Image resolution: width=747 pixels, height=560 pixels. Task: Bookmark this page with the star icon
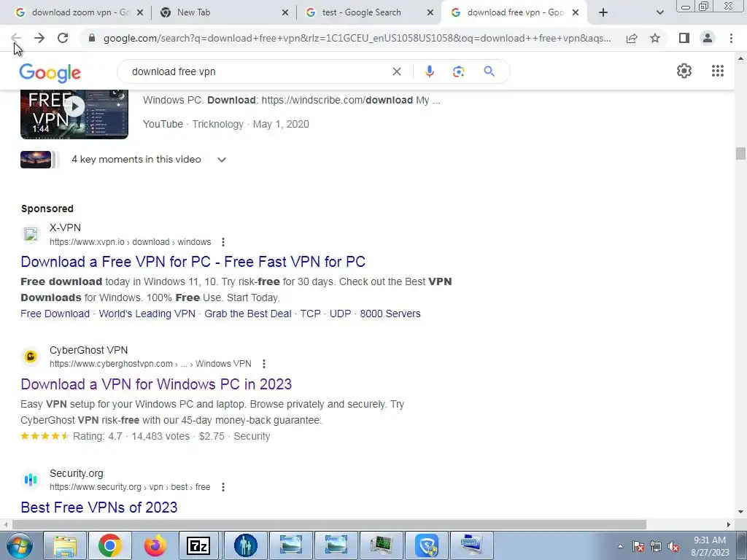655,38
